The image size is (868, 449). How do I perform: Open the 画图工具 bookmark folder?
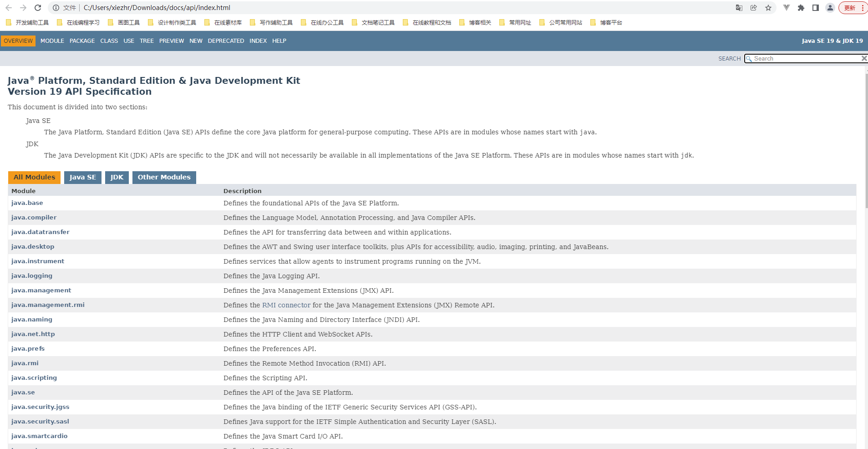pos(124,22)
